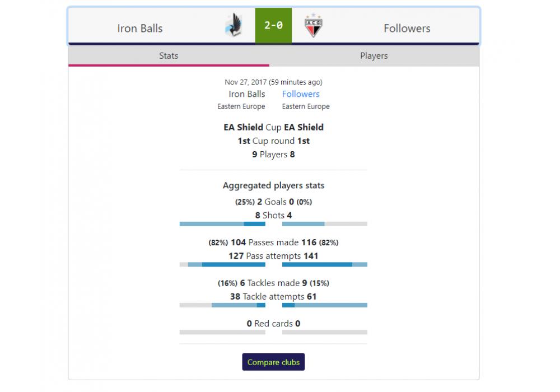Click the Followers header team name
The width and height of the screenshot is (560, 392).
(407, 28)
